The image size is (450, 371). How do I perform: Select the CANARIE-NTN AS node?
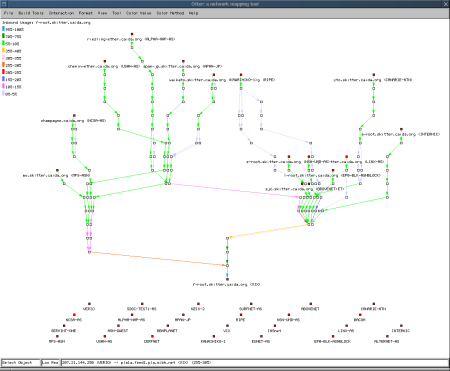click(374, 304)
